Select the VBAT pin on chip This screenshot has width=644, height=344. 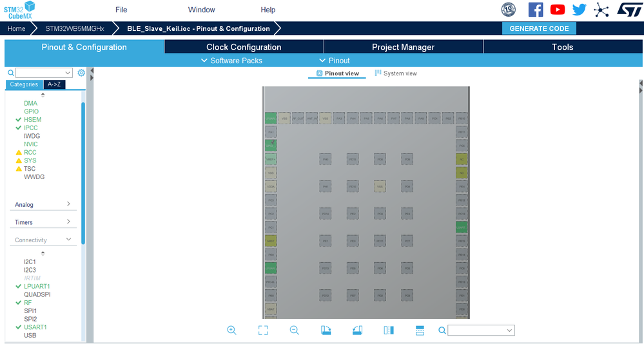(x=271, y=309)
